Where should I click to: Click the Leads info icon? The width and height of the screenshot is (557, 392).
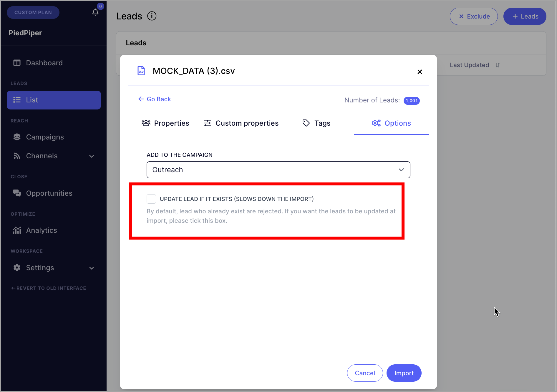152,16
